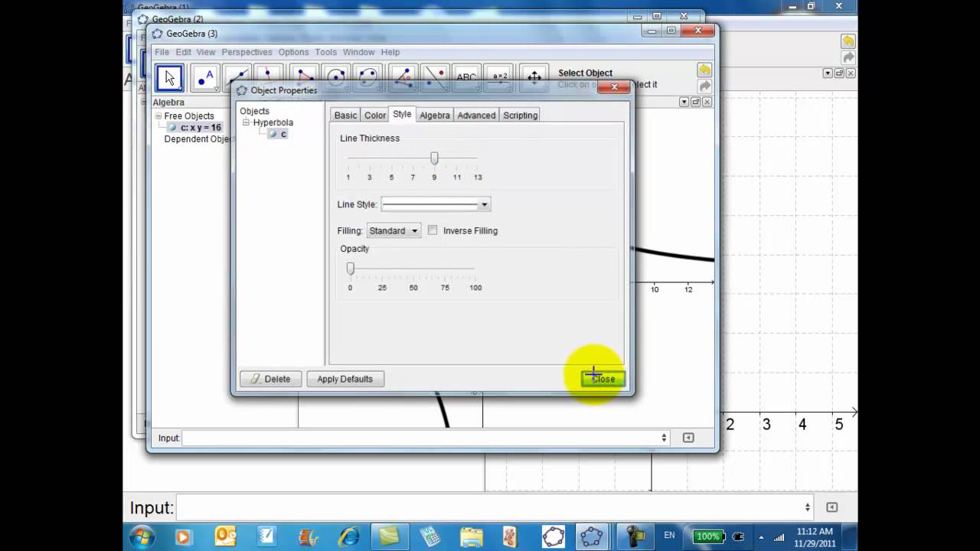
Task: Close the Algebra view panel in GeoGebra (3)
Action: (x=707, y=102)
